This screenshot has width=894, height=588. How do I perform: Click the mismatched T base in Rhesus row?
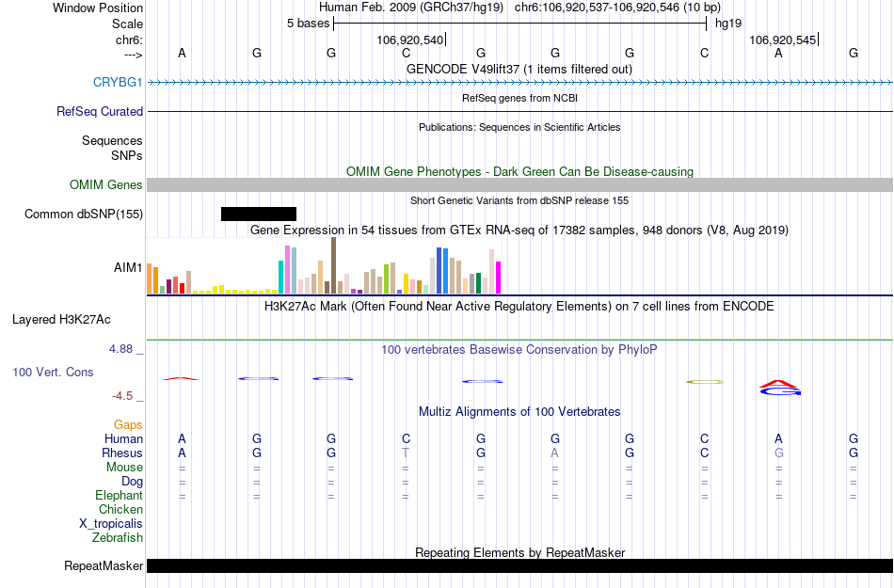pos(406,453)
